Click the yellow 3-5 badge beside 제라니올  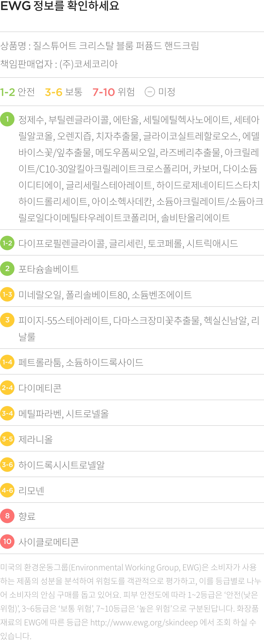[x=7, y=439]
